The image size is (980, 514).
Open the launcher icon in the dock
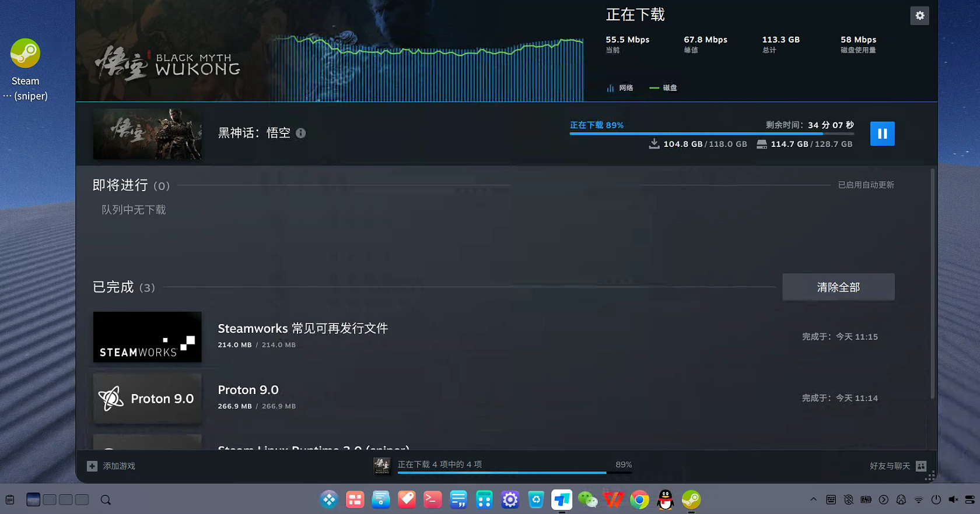click(x=329, y=499)
